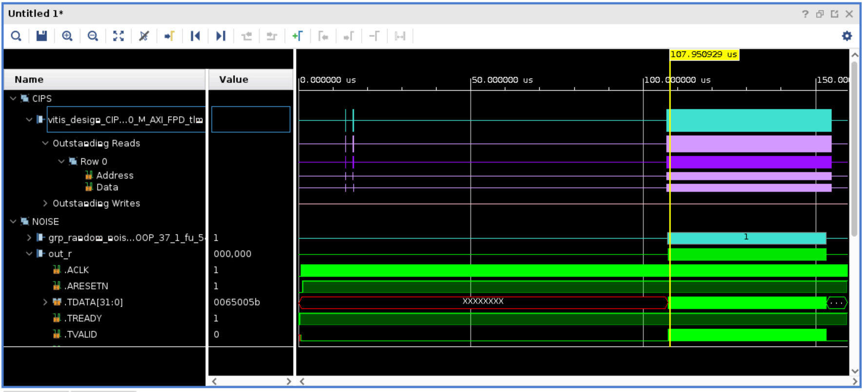Save the waveform configuration
The image size is (868, 392).
tap(41, 36)
